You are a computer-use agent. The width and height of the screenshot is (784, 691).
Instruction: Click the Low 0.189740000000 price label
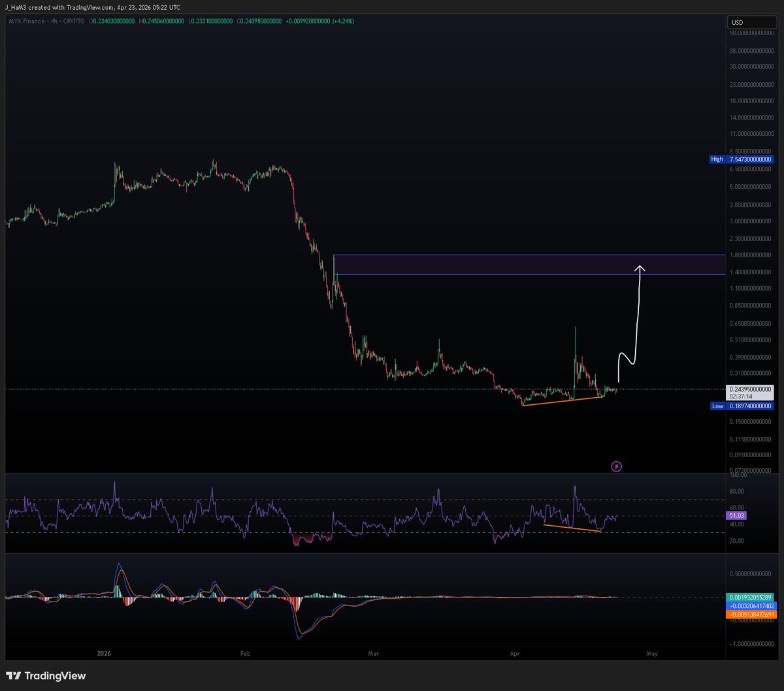click(x=742, y=406)
